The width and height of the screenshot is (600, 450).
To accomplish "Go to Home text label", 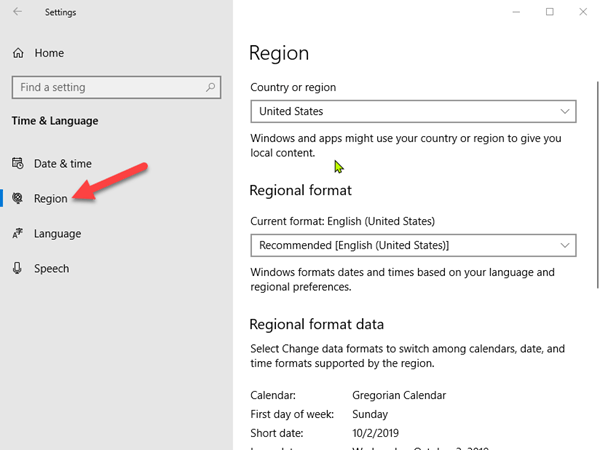I will coord(49,52).
